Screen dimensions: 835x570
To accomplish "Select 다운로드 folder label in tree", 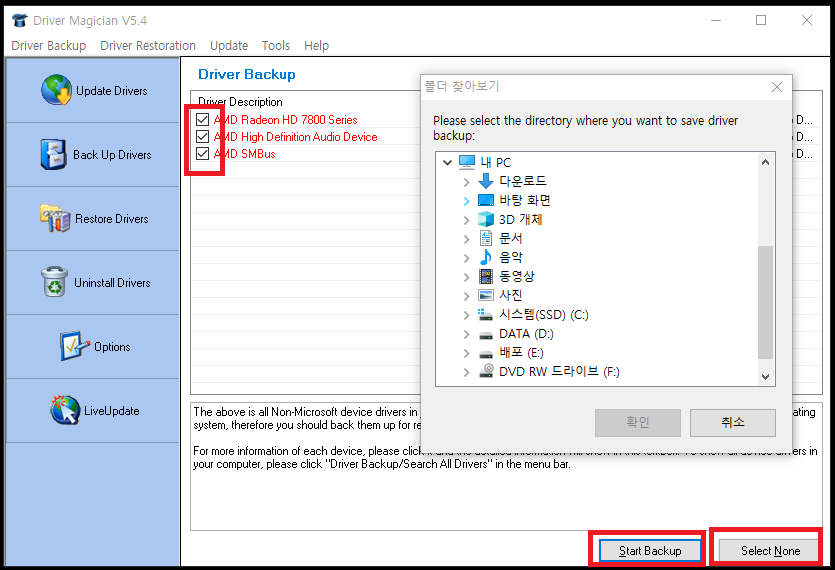I will 522,181.
